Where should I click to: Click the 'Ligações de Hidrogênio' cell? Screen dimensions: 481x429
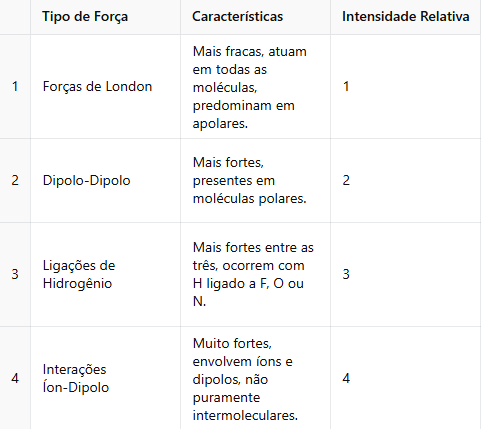coord(105,274)
